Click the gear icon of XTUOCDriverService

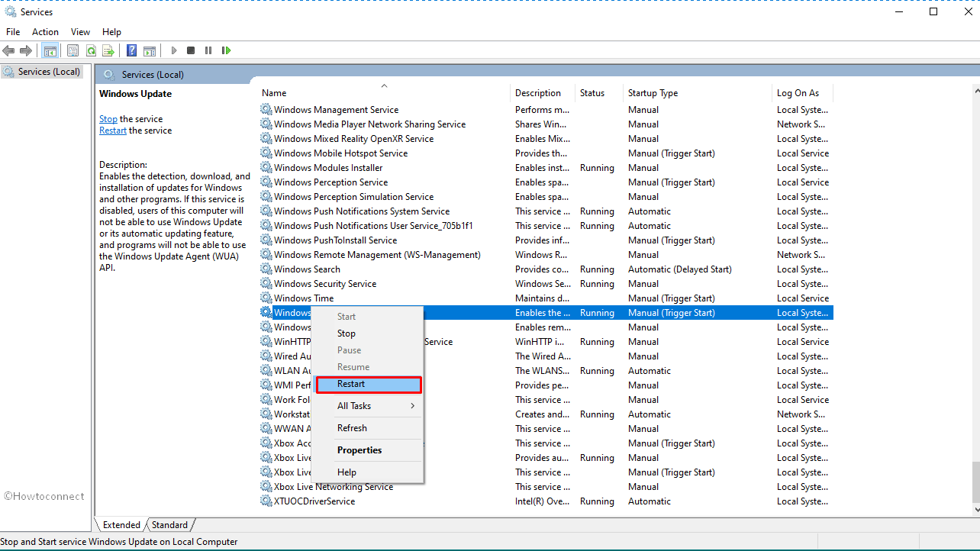coord(266,501)
